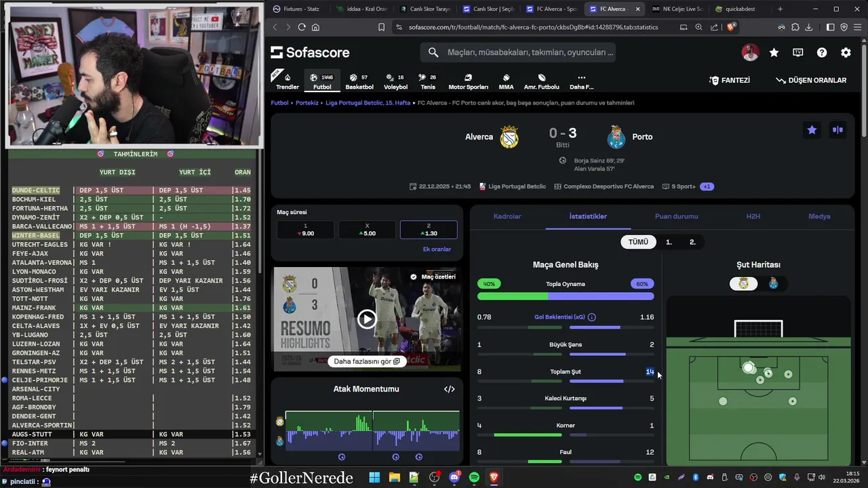Toggle match favorite star button
Image resolution: width=868 pixels, height=488 pixels.
(812, 130)
